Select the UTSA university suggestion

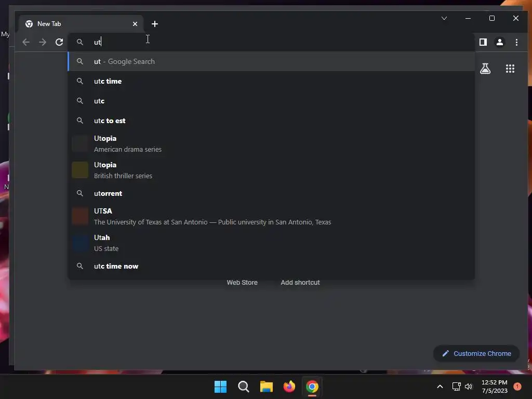(271, 216)
